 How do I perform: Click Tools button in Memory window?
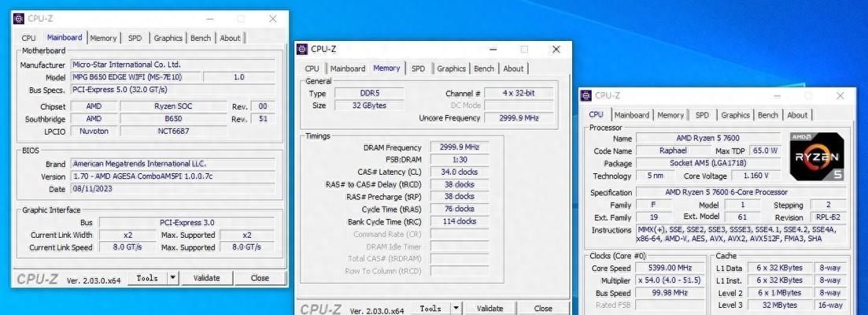tap(430, 309)
